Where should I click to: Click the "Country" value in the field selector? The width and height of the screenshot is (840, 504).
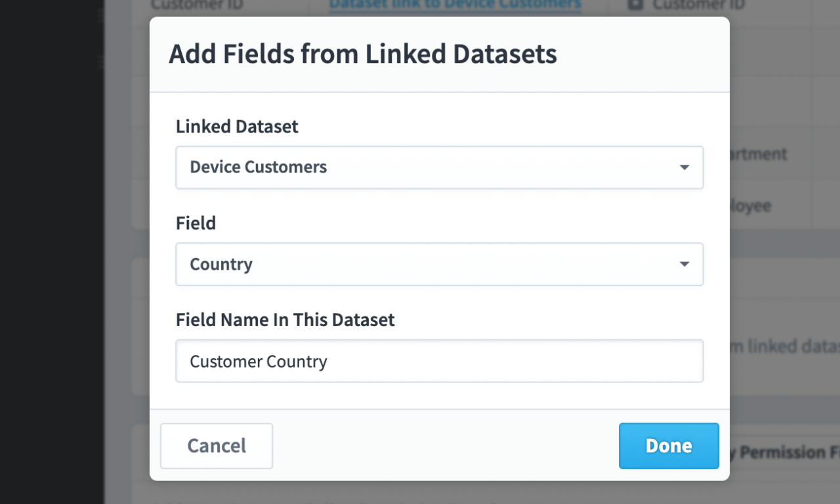pyautogui.click(x=220, y=264)
